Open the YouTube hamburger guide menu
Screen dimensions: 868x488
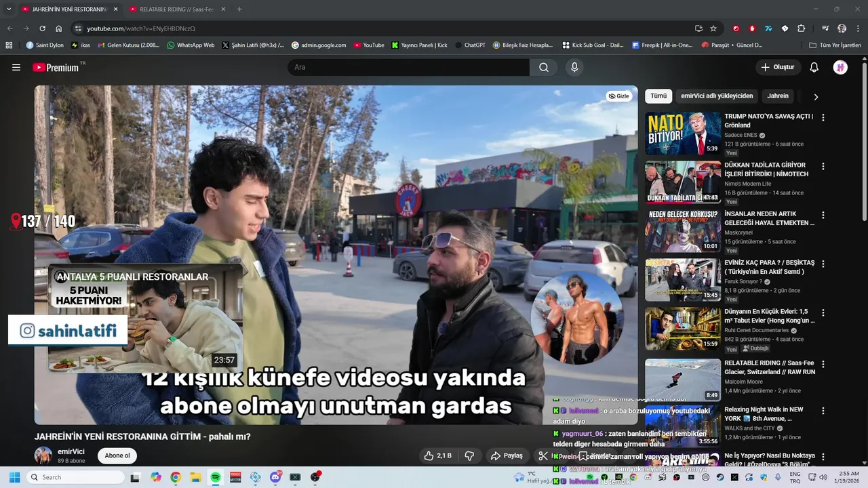[16, 67]
